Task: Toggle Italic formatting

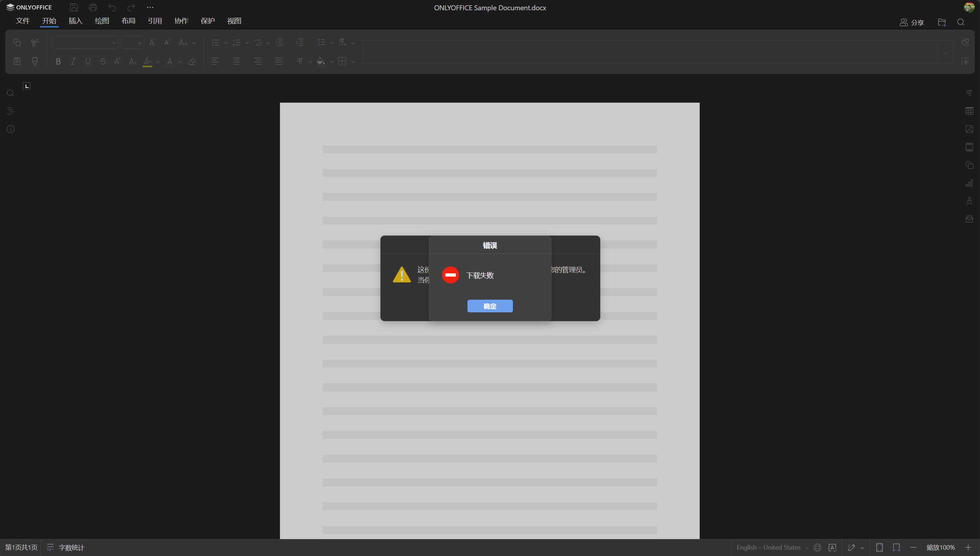Action: coord(73,61)
